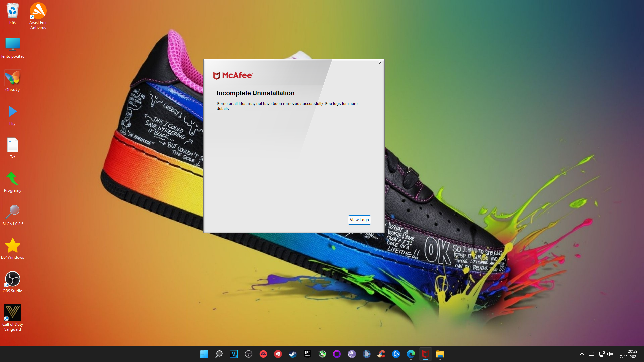Open the Windows Start menu
Image resolution: width=644 pixels, height=362 pixels.
coord(204,354)
